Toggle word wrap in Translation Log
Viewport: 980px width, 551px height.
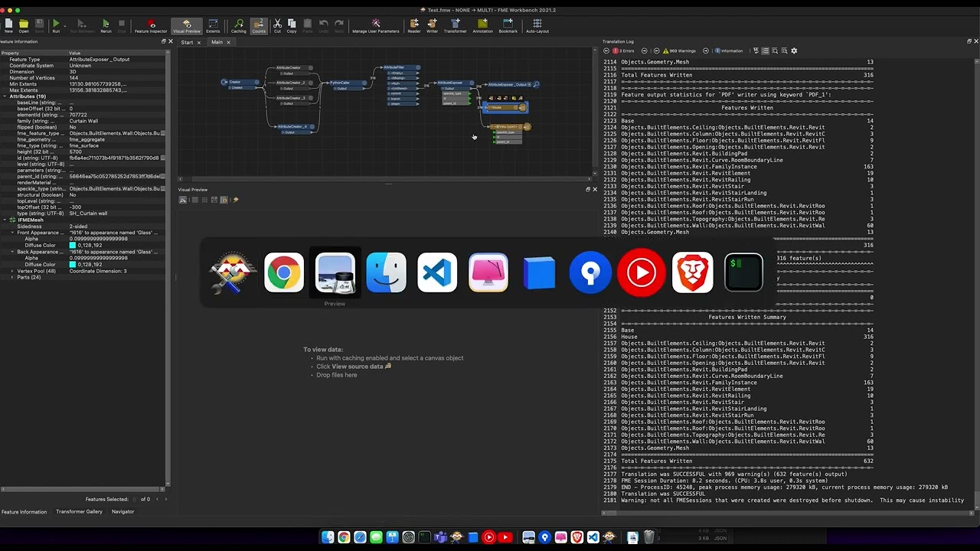(x=756, y=51)
